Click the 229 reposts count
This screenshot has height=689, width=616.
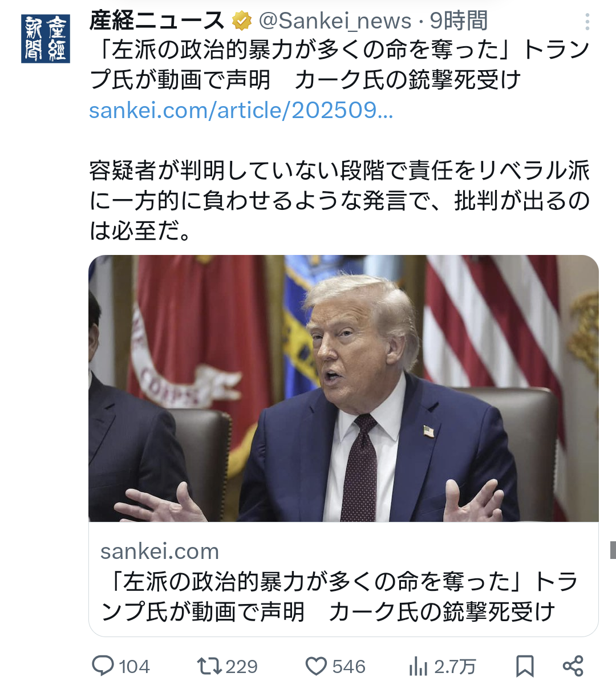pos(242,666)
